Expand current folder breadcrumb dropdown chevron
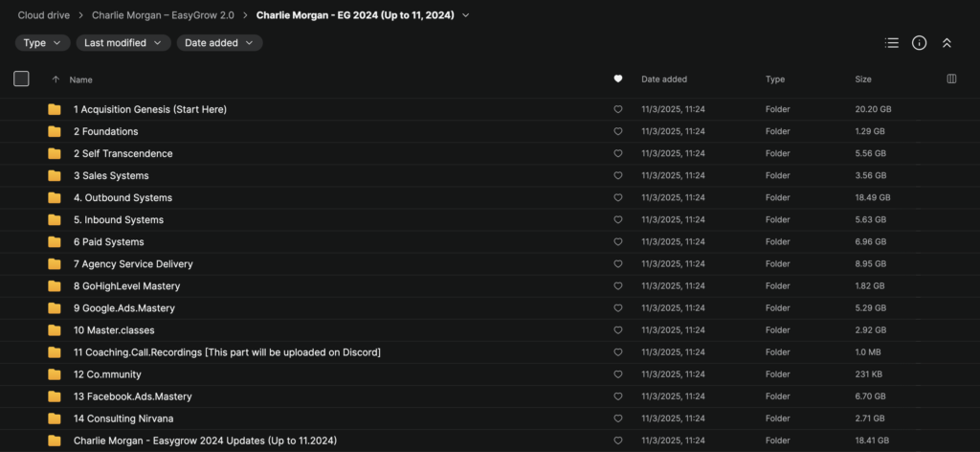 466,15
